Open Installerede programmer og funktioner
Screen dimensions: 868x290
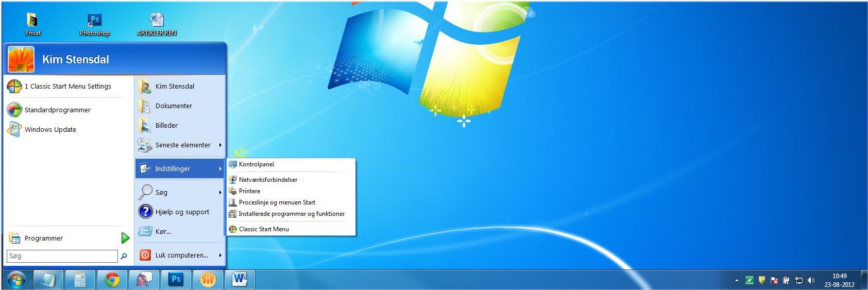291,214
